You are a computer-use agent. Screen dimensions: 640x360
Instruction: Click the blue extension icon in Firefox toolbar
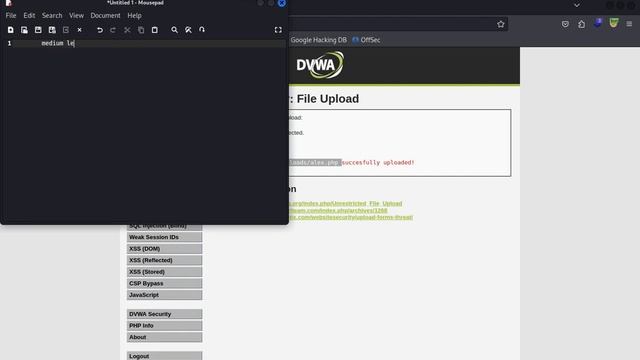[598, 23]
